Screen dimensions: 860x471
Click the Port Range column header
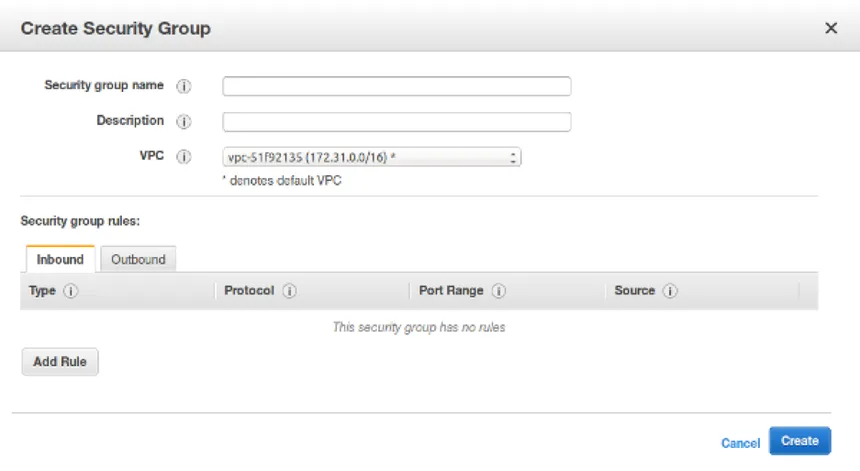coord(451,291)
